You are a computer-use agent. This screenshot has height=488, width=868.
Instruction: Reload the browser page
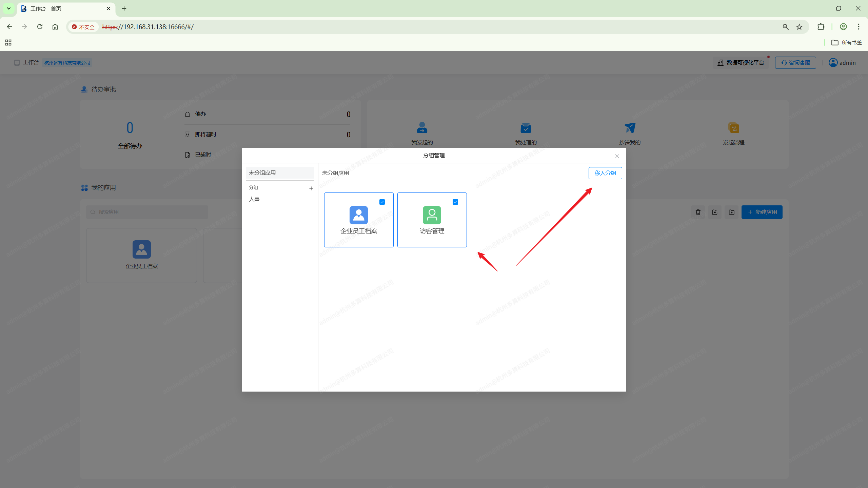point(40,27)
